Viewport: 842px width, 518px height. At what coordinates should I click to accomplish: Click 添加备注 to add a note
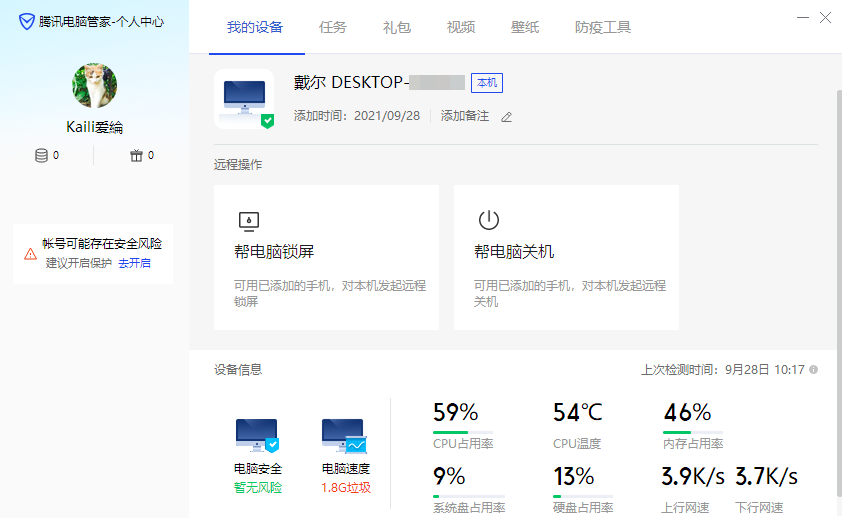coord(464,116)
